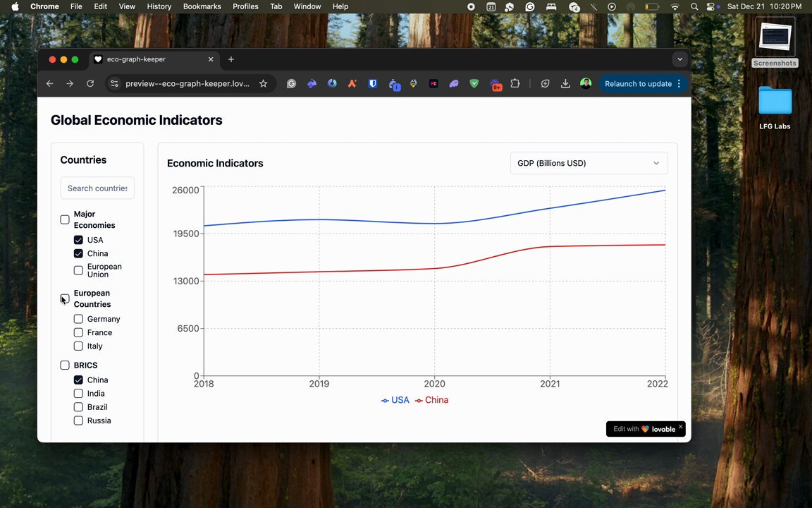Open the green shield AdGuard extension
This screenshot has width=812, height=508.
474,83
